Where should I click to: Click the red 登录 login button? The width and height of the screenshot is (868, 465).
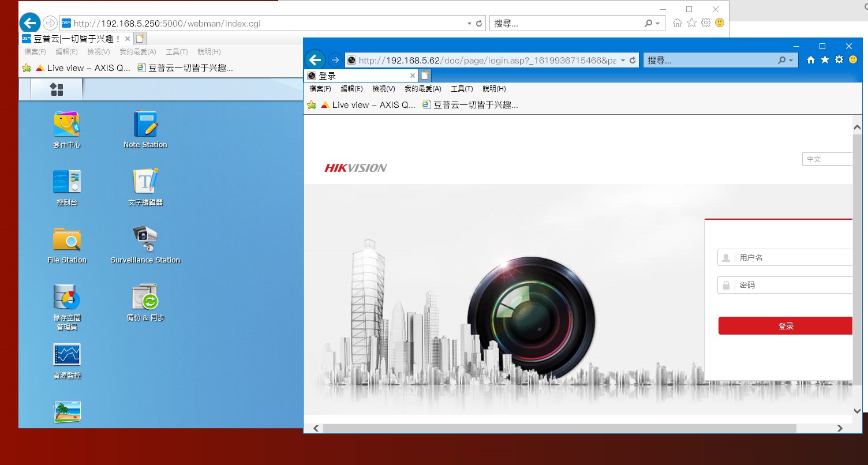click(785, 326)
